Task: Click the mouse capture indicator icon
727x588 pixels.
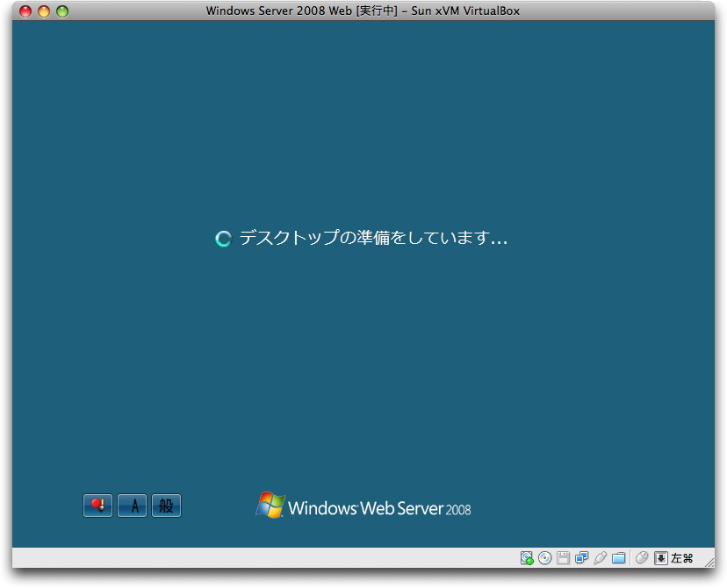Action: pyautogui.click(x=642, y=558)
